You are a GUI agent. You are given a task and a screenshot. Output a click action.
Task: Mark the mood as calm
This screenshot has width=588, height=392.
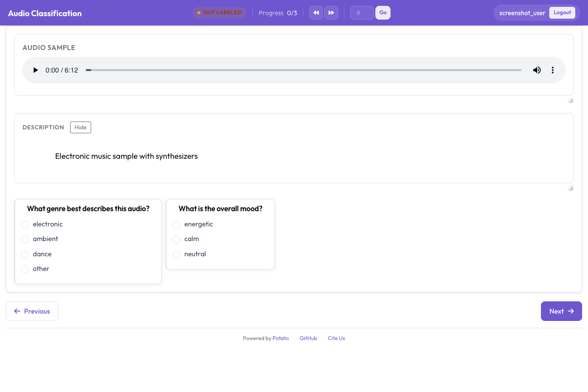(x=177, y=239)
